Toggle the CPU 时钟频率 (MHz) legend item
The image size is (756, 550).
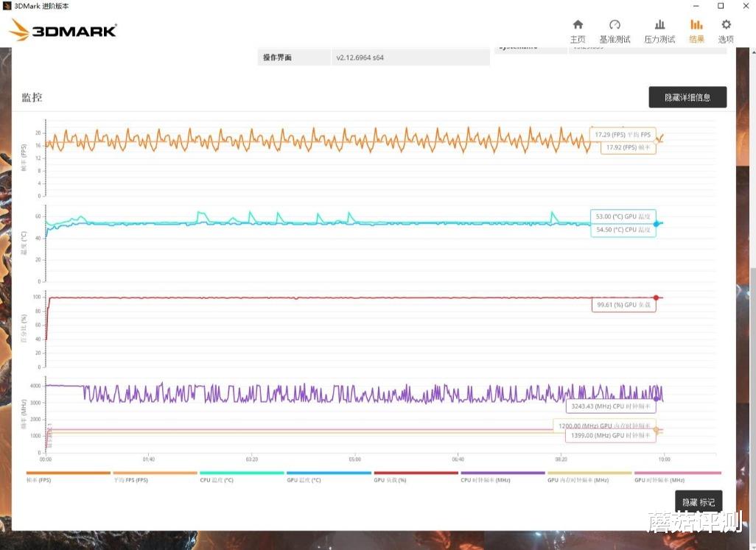tap(503, 477)
